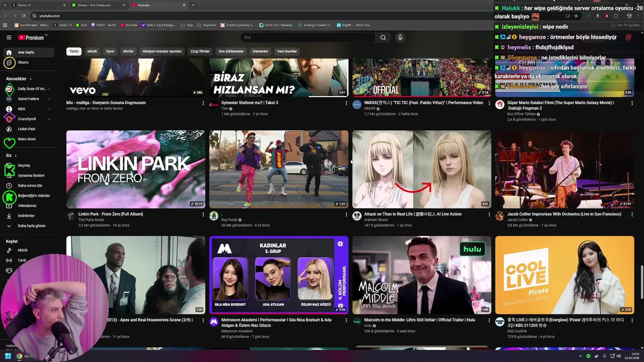Open Geçmiş history in the sidebar
This screenshot has width=644, height=362.
coord(29,165)
